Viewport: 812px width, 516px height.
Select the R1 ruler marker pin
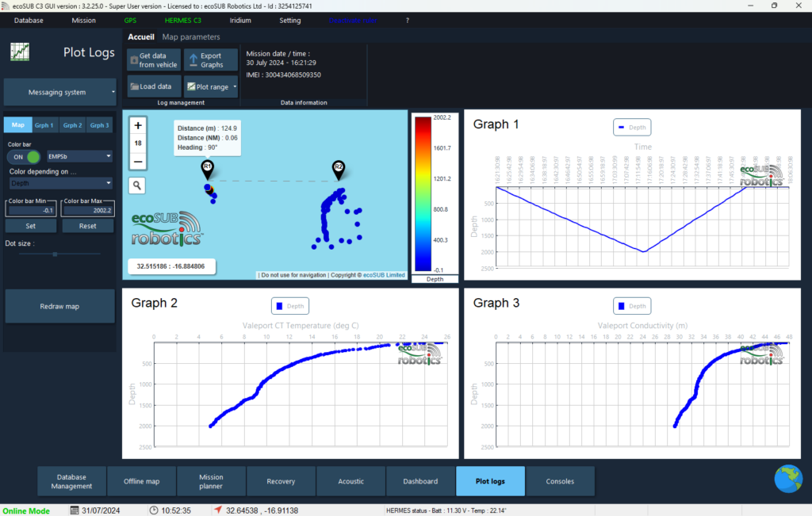207,167
